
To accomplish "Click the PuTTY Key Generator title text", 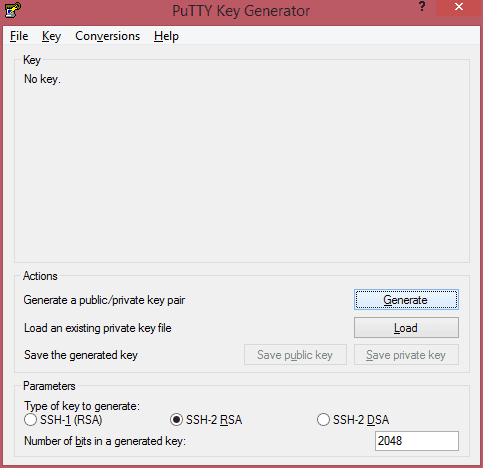I will pyautogui.click(x=241, y=11).
